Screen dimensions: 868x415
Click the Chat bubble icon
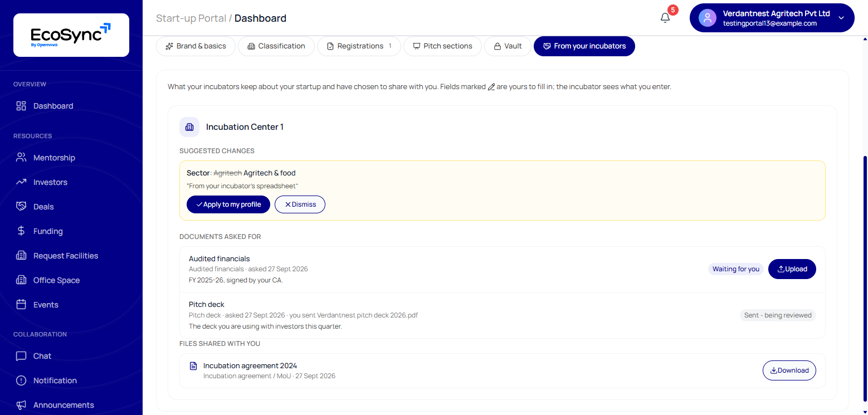[x=21, y=356]
